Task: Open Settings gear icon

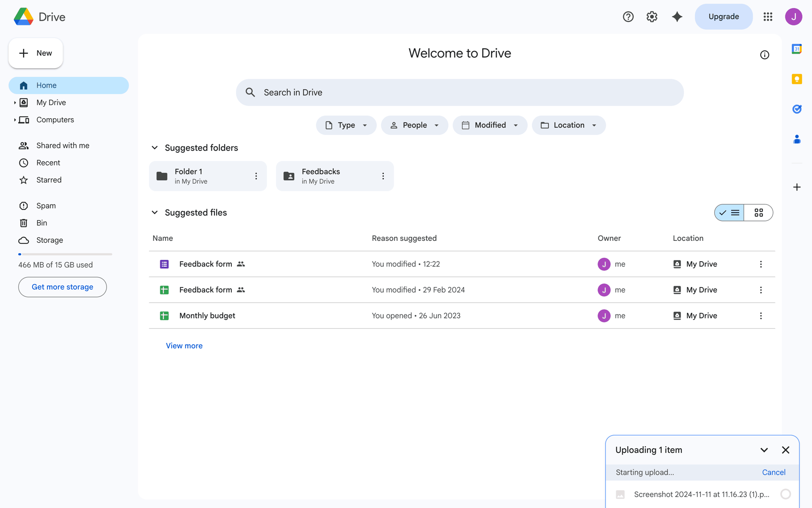Action: [652, 17]
